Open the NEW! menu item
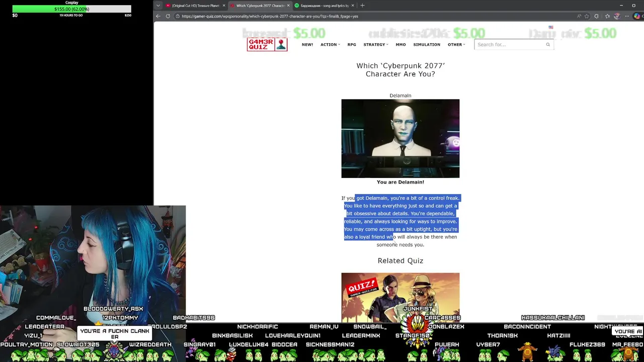 pyautogui.click(x=307, y=45)
